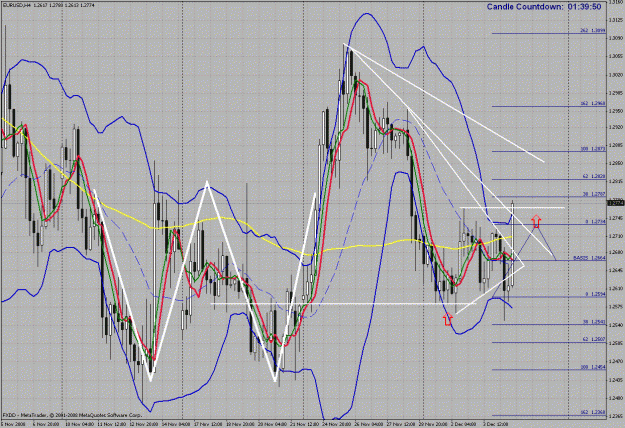Click the current price tag 1.2774

point(615,203)
